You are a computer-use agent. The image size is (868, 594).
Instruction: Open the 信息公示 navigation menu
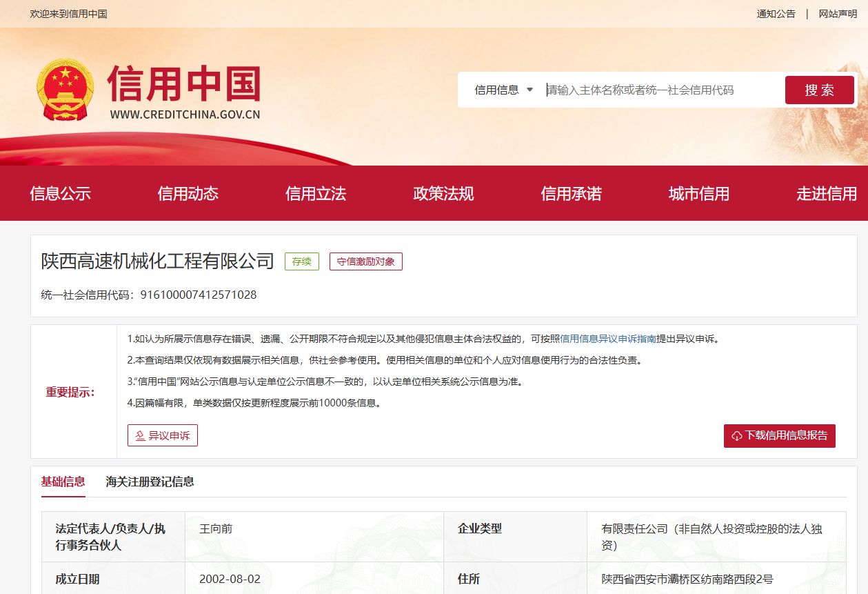(60, 194)
